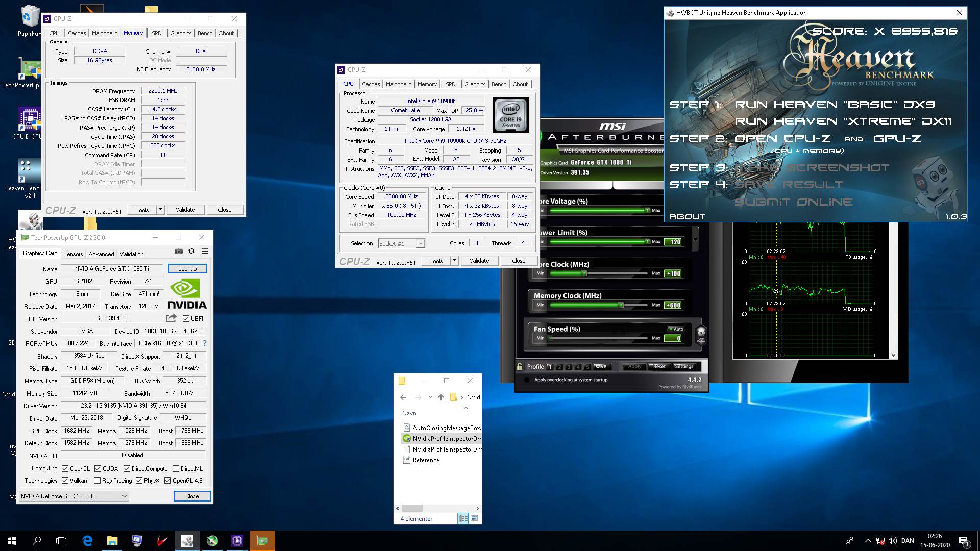Toggle the PhysX checkbox

139,481
